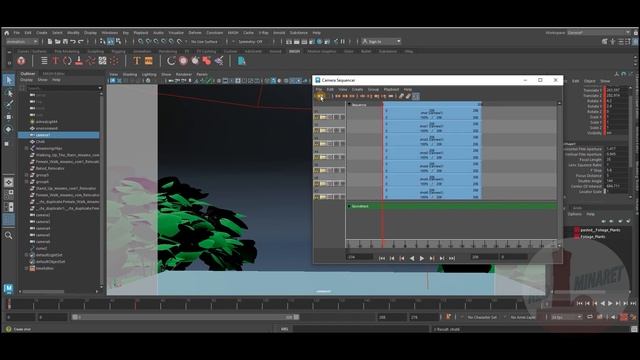The height and width of the screenshot is (360, 640).
Task: Click the playback range slider bar
Action: [185, 317]
